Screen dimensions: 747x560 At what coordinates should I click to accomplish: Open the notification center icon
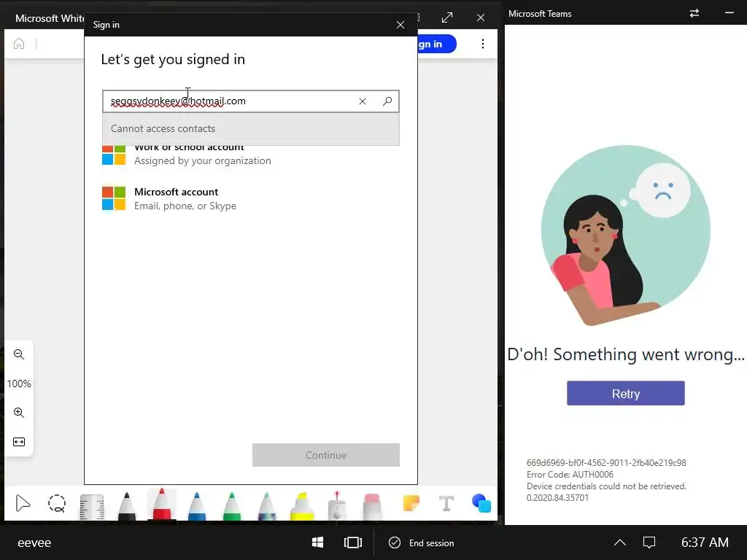click(649, 542)
